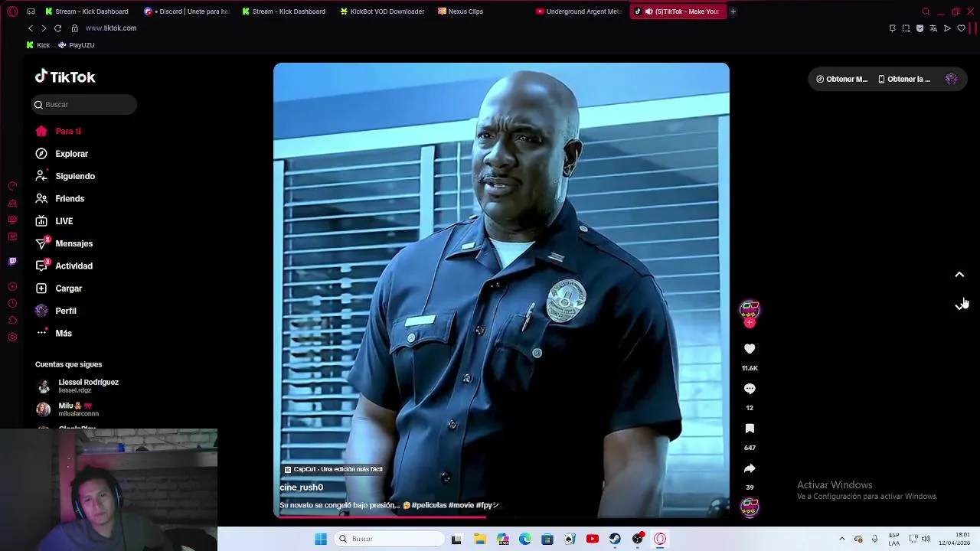The width and height of the screenshot is (980, 551).
Task: Switch to the Underground Argent Metal tab
Action: point(579,11)
